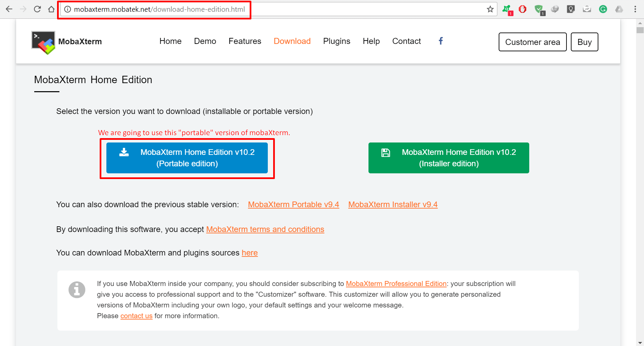Screen dimensions: 644x346
Task: Open the Demo menu item
Action: [205, 41]
